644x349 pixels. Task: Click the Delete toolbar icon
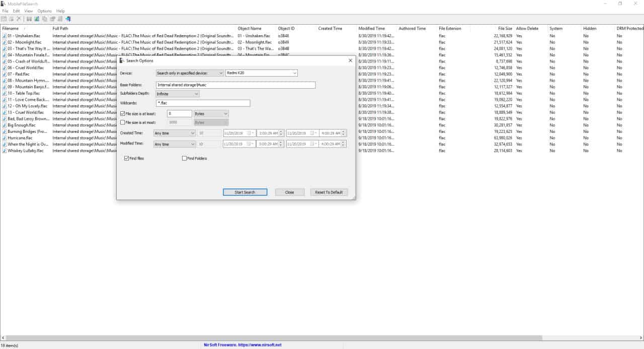click(x=19, y=18)
